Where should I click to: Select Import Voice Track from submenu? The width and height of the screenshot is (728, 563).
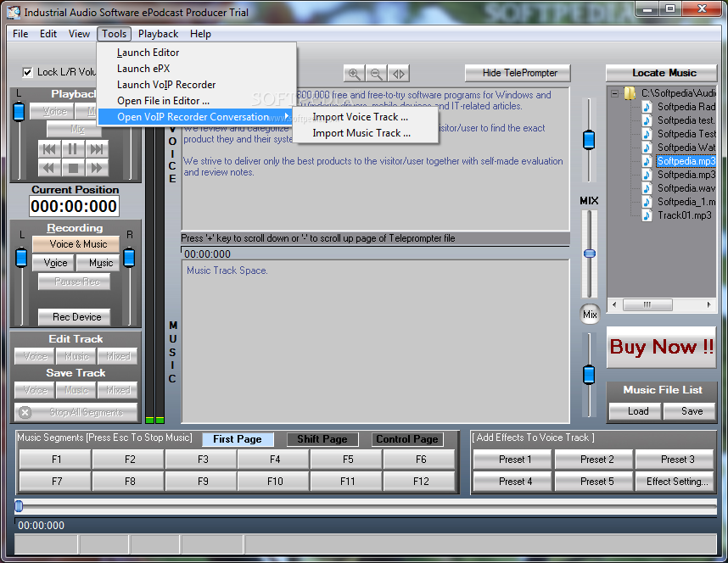(367, 117)
